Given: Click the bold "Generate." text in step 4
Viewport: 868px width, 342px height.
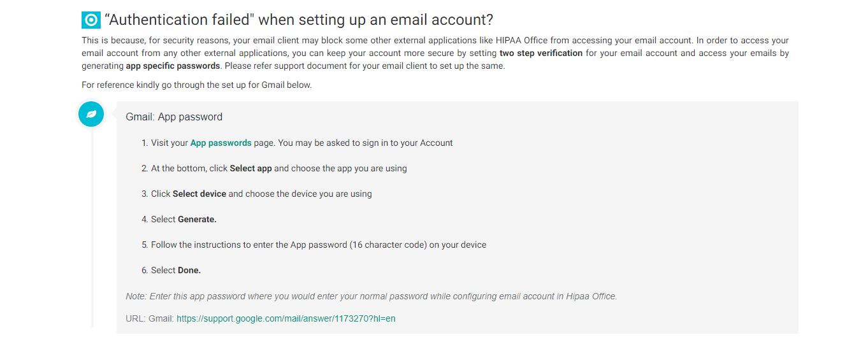Looking at the screenshot, I should point(197,219).
